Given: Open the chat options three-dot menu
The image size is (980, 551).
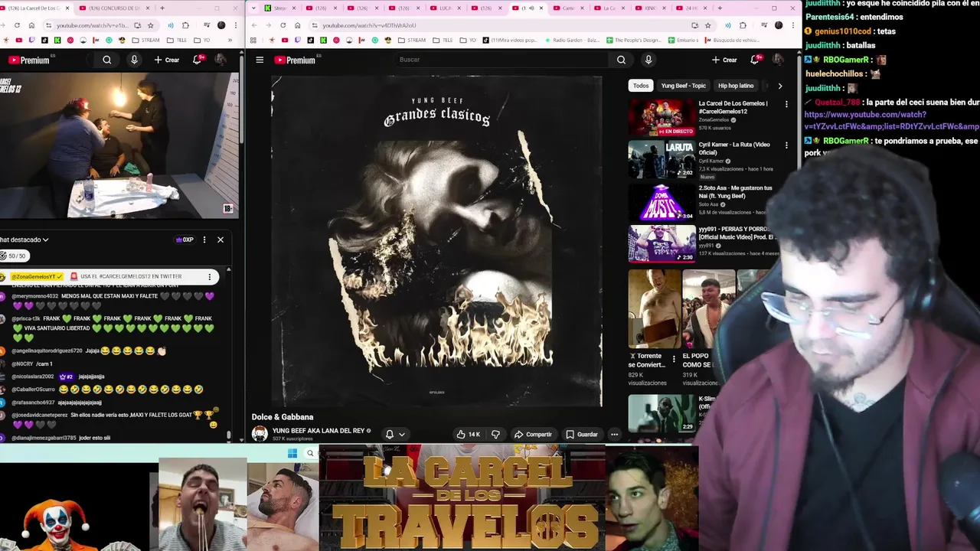Looking at the screenshot, I should (x=204, y=240).
